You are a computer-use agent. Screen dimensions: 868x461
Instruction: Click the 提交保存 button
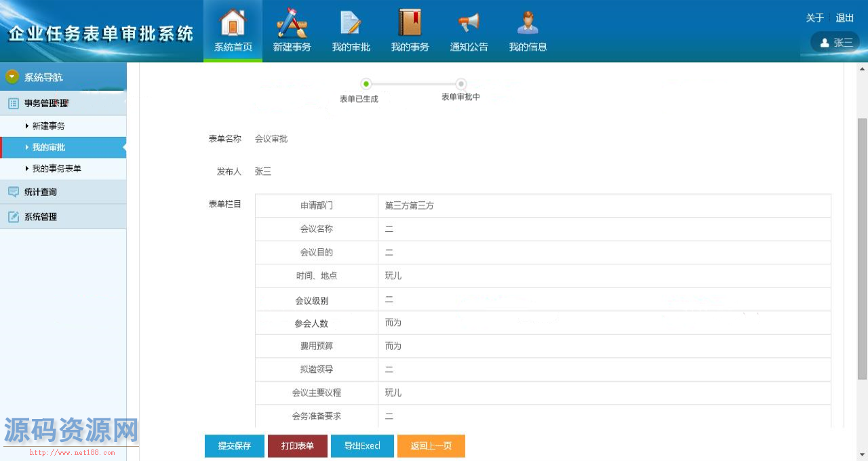click(x=235, y=446)
